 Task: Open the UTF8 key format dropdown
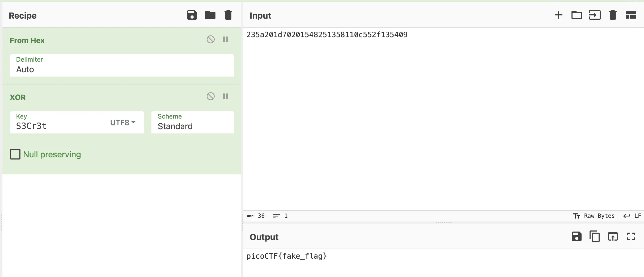click(x=123, y=123)
